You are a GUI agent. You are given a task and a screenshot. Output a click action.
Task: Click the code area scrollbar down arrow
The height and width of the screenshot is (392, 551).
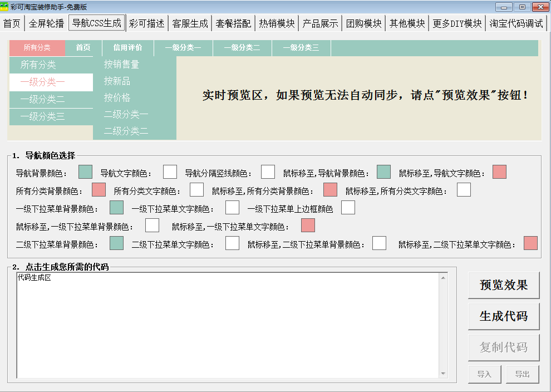[x=444, y=374]
